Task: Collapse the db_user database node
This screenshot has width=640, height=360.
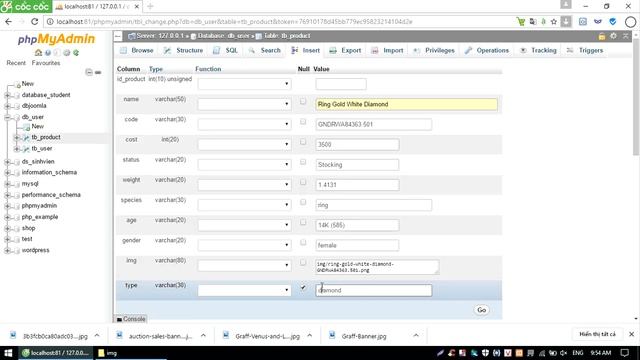Action: [x=7, y=117]
